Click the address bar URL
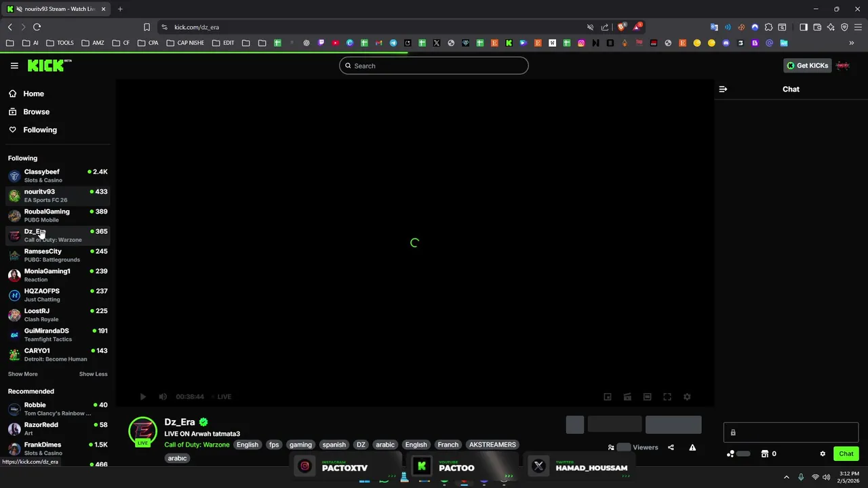Image resolution: width=868 pixels, height=488 pixels. tap(197, 27)
